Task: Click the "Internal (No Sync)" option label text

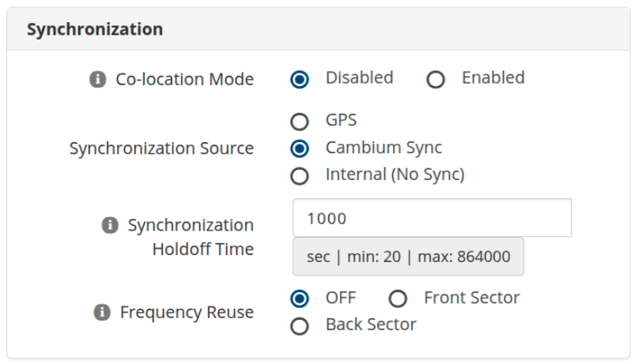Action: tap(395, 174)
